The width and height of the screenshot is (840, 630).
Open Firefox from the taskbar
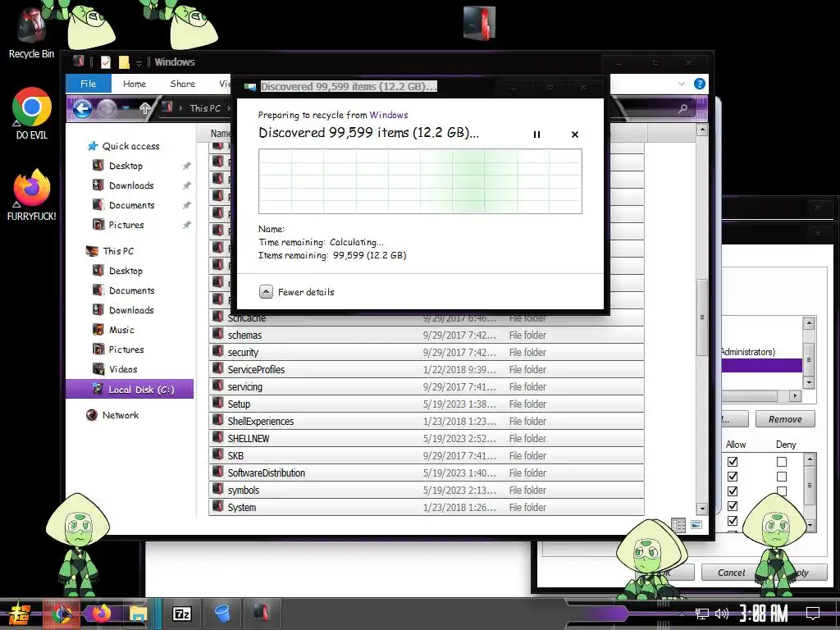click(101, 614)
